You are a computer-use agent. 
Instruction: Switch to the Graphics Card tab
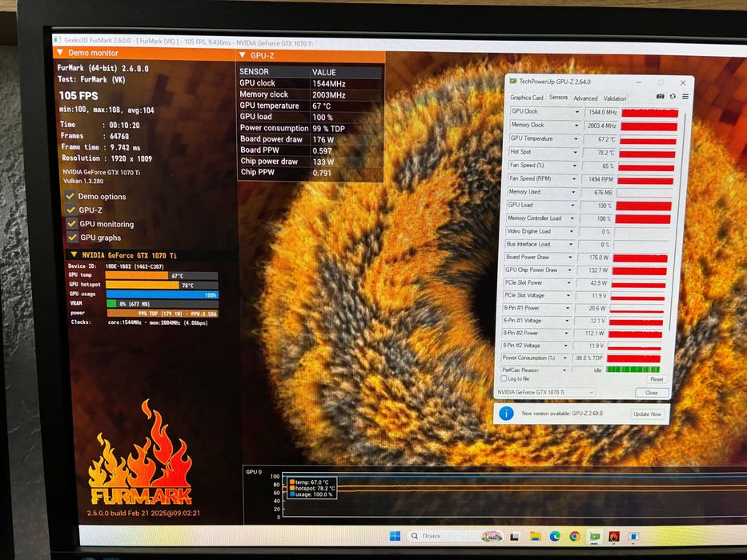pyautogui.click(x=527, y=97)
